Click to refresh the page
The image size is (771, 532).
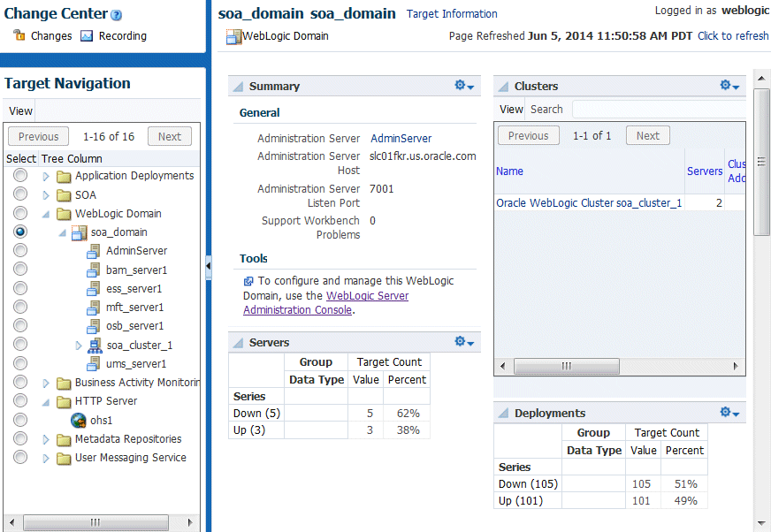tap(733, 36)
